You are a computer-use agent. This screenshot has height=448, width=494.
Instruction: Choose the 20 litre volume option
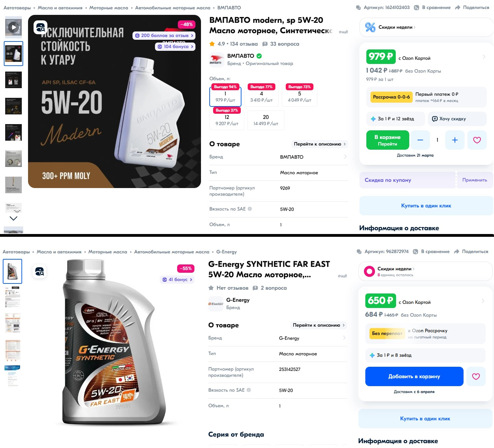pyautogui.click(x=266, y=120)
